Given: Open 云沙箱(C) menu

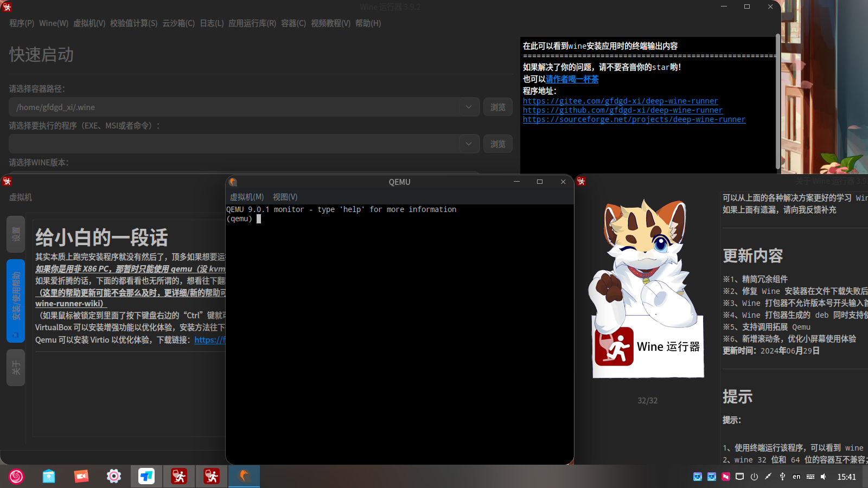Looking at the screenshot, I should point(178,23).
